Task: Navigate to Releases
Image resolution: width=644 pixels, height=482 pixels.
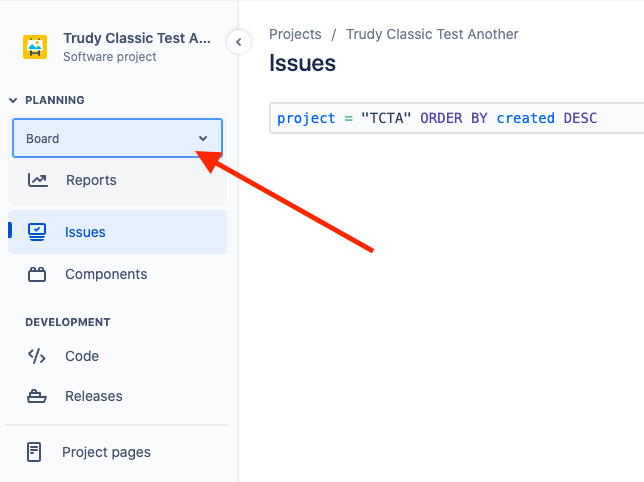Action: click(x=94, y=396)
